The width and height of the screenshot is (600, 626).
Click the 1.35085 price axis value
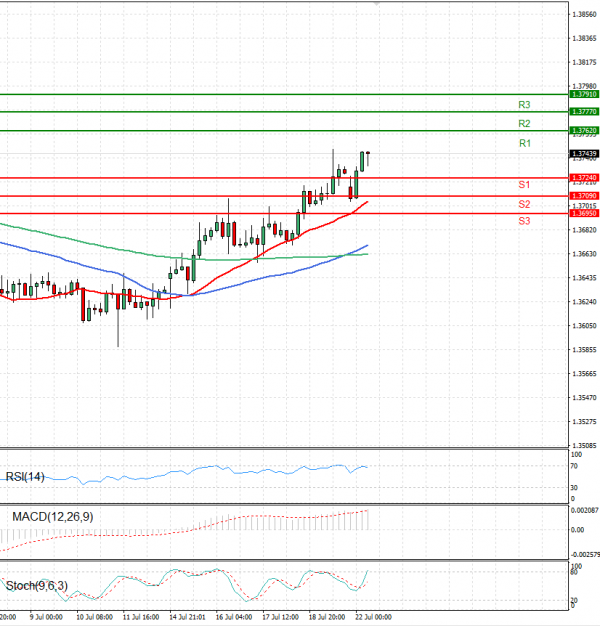coord(584,445)
